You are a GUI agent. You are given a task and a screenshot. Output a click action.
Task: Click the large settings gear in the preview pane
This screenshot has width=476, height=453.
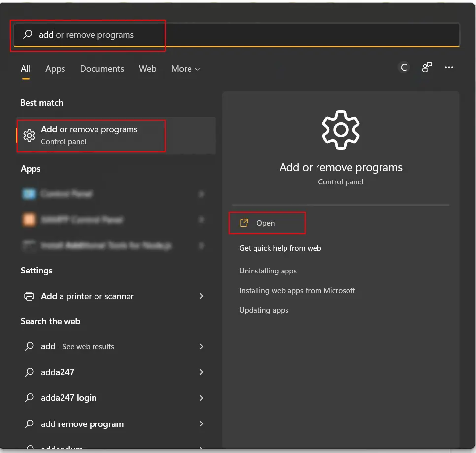(341, 130)
